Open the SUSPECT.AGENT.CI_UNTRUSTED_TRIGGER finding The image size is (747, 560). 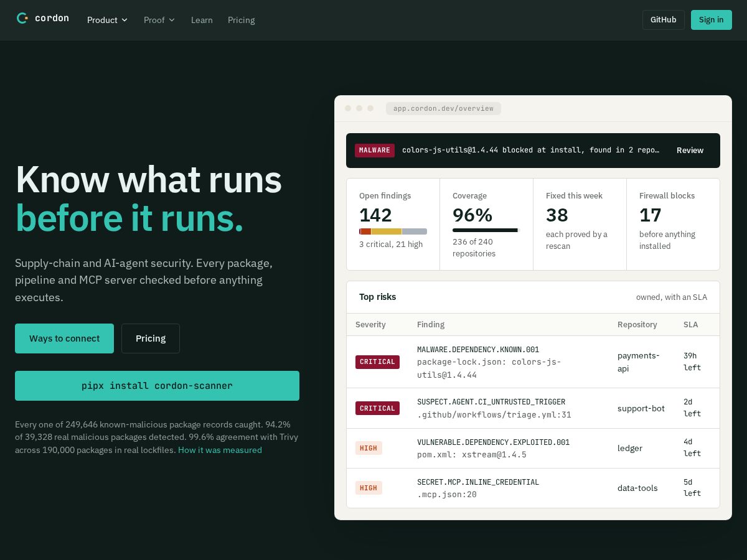(491, 402)
